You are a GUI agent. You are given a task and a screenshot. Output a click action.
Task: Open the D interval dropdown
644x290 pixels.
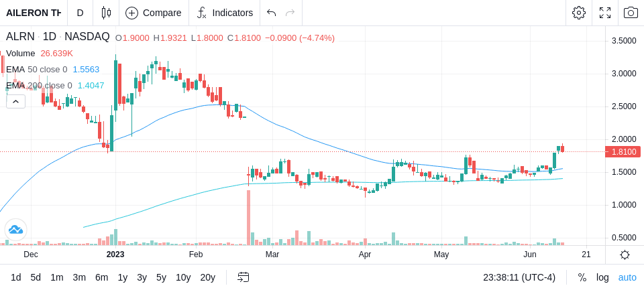tap(80, 13)
